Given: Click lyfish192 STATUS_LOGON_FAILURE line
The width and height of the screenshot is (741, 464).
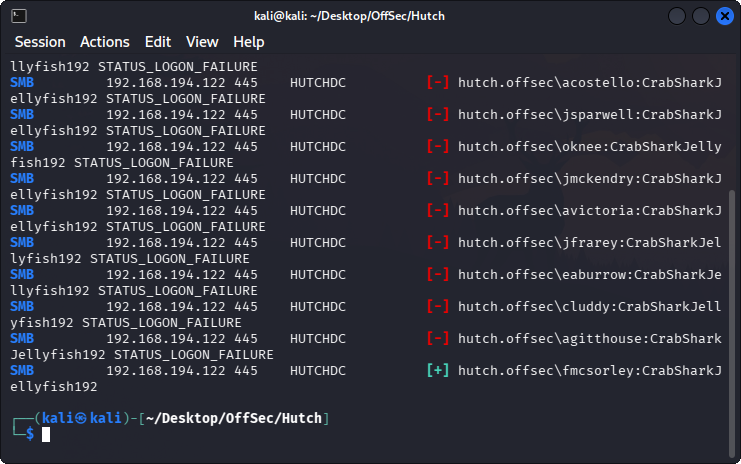Looking at the screenshot, I should point(130,259).
